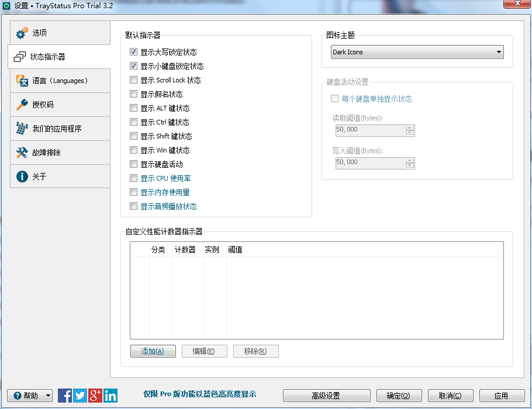
Task: Open 高级设置 button
Action: [x=326, y=396]
